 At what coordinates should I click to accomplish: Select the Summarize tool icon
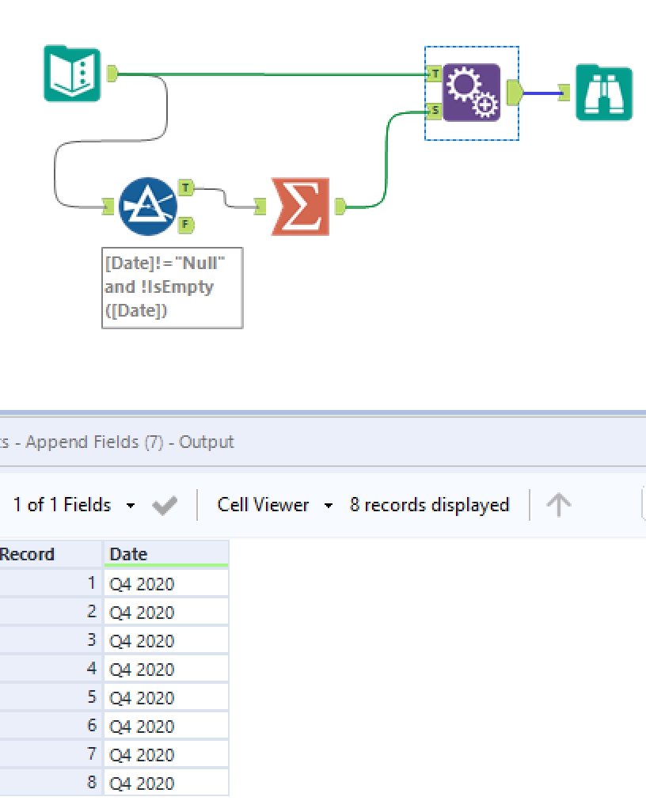tap(300, 207)
